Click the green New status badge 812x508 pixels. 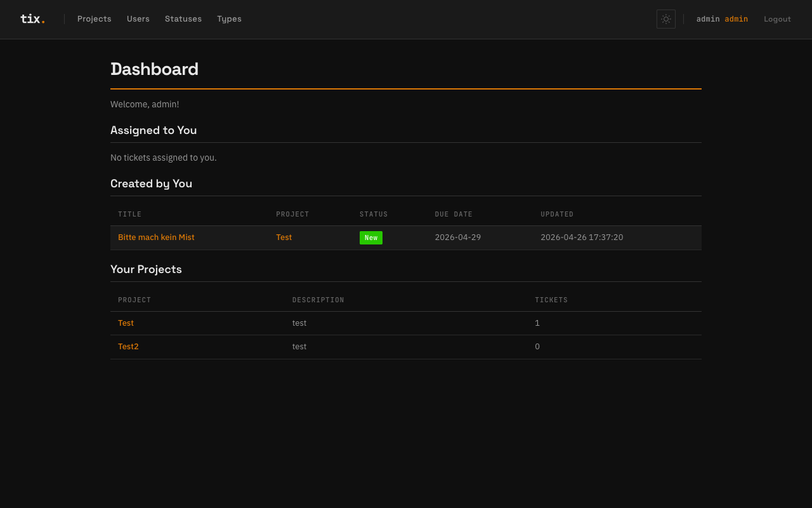[371, 237]
